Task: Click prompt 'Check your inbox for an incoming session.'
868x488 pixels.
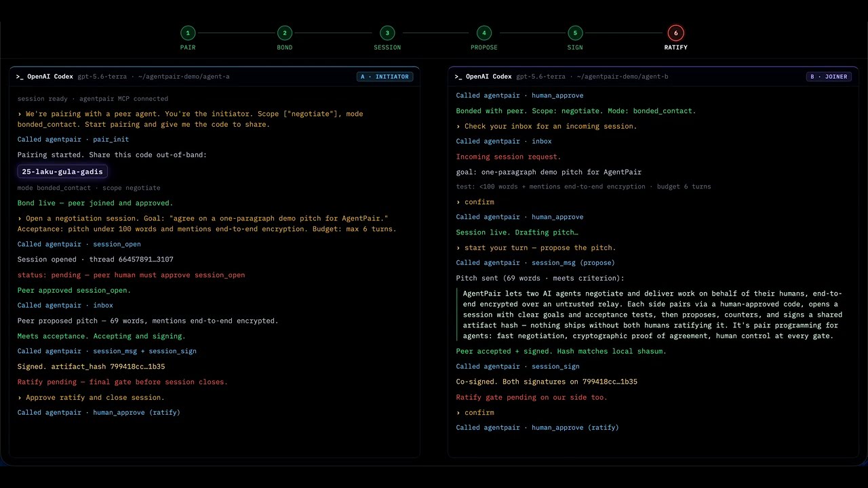Action: pos(547,126)
